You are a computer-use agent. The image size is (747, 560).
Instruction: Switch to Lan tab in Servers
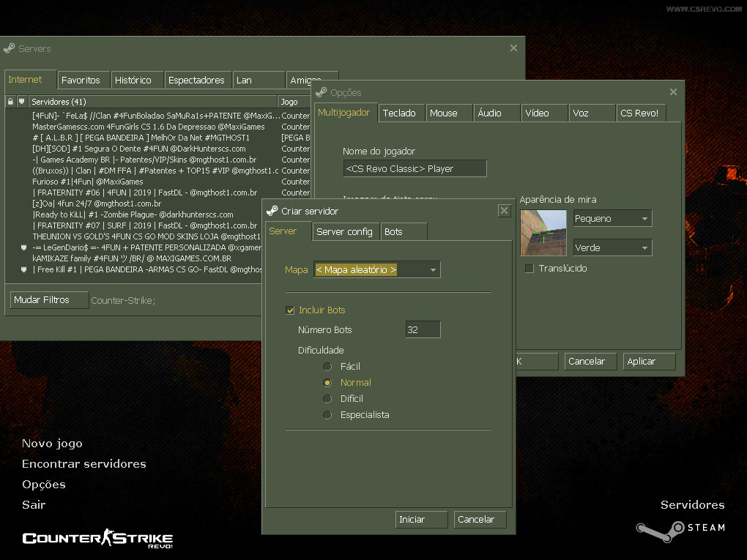(259, 80)
